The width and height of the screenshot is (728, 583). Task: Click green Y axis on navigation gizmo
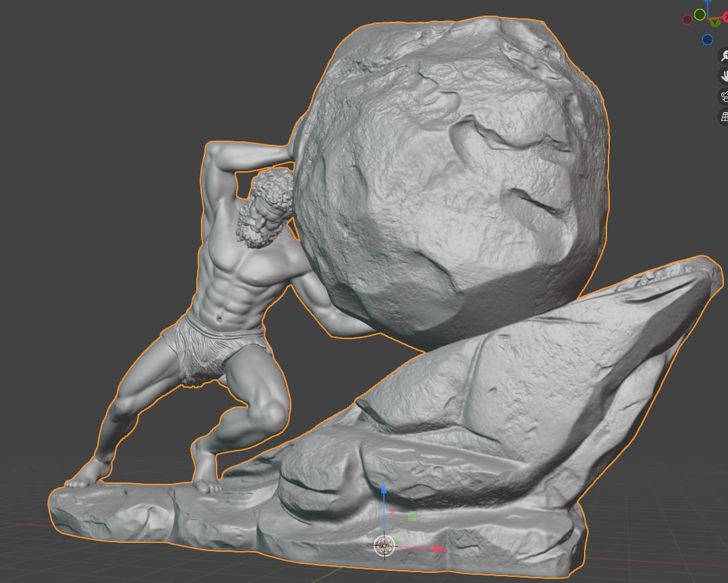(715, 22)
